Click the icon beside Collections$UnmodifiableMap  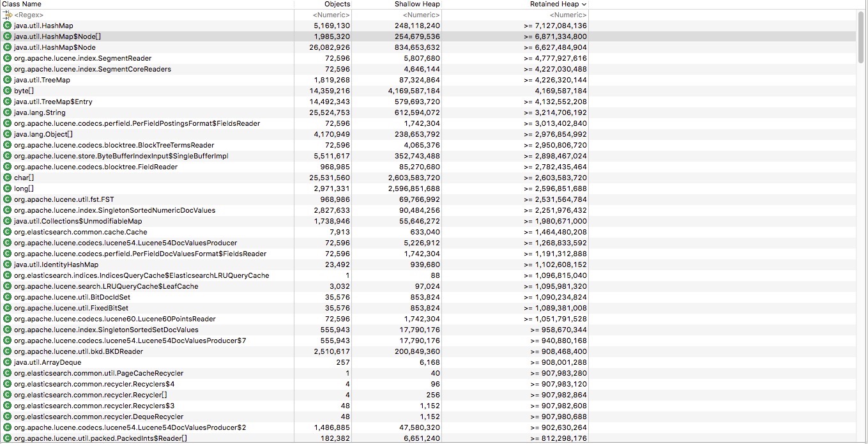click(x=8, y=221)
